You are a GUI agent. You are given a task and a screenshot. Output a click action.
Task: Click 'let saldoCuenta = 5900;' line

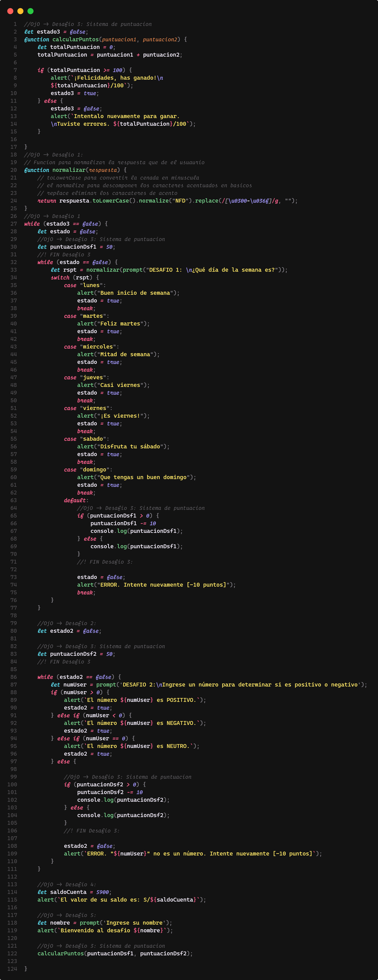click(75, 892)
